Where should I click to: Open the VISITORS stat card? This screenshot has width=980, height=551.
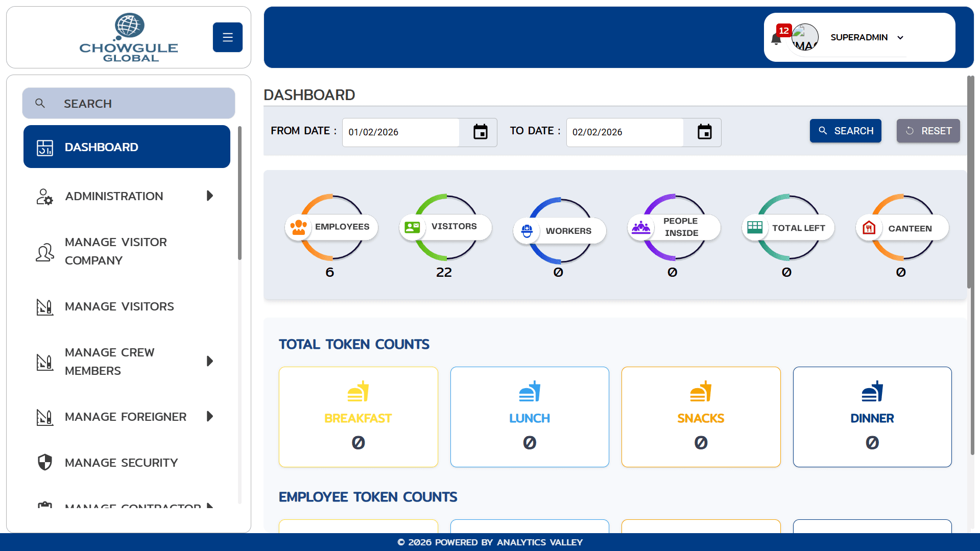pos(446,227)
